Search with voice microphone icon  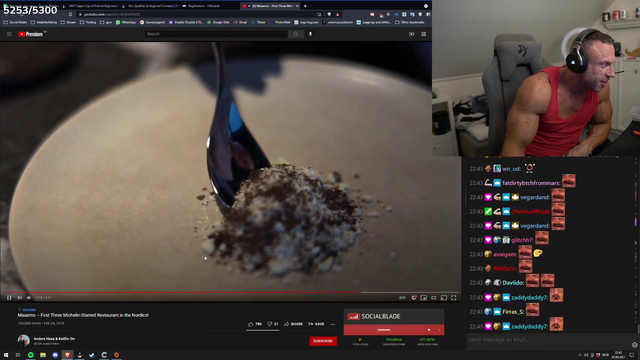310,34
